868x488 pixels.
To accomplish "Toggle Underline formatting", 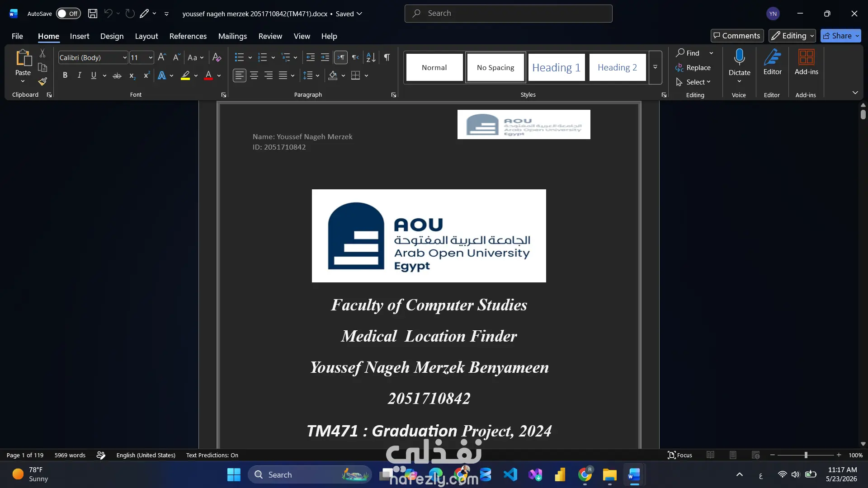I will click(x=94, y=75).
